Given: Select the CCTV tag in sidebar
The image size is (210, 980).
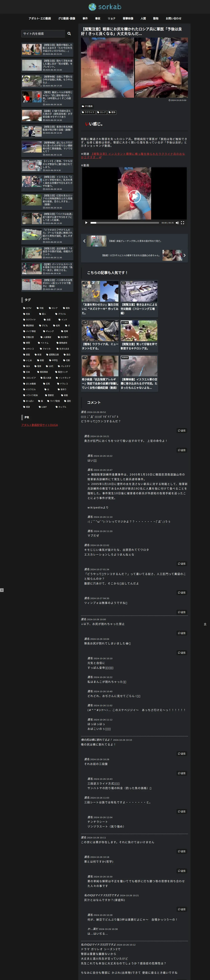Looking at the screenshot, I should (x=27, y=308).
